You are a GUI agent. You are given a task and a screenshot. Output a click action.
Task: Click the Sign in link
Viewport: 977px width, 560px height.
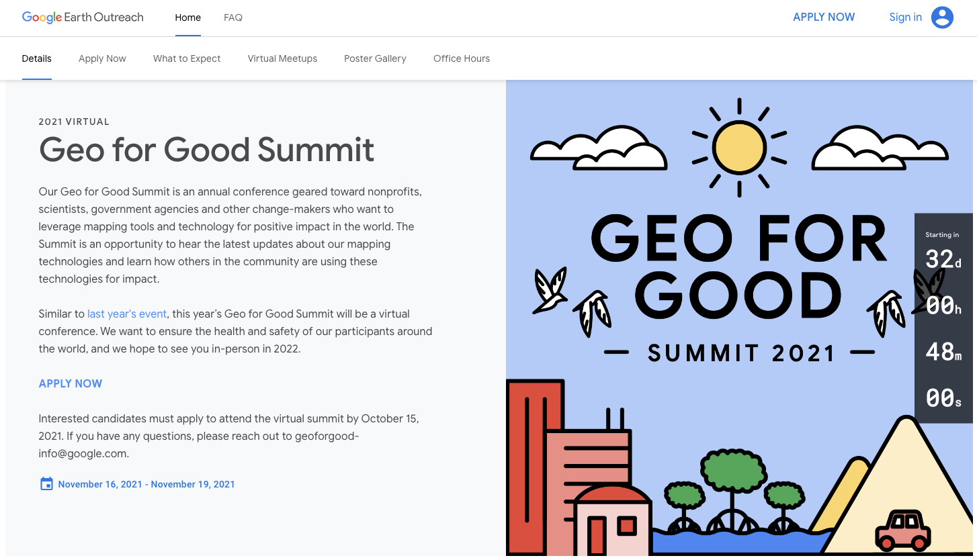[x=905, y=17]
